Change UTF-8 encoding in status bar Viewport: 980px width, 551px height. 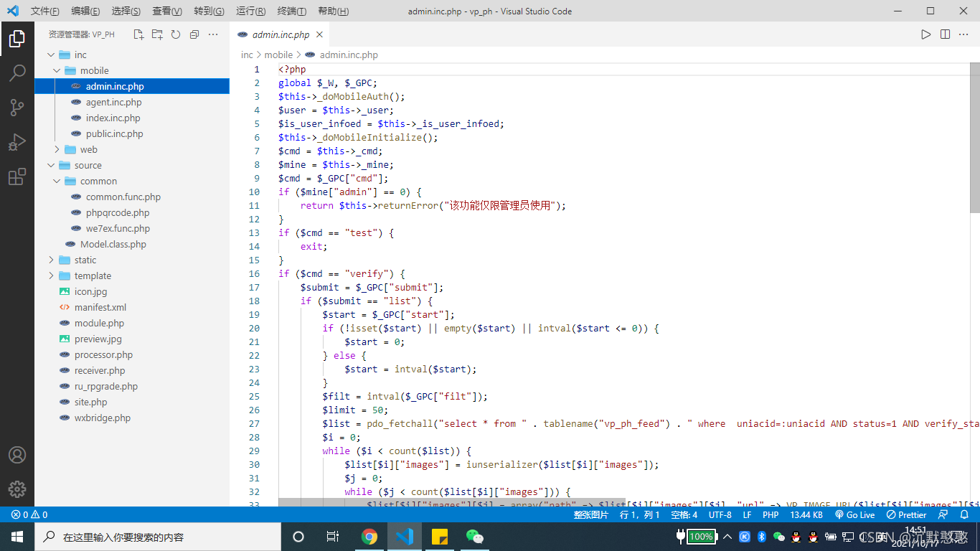[x=720, y=515]
